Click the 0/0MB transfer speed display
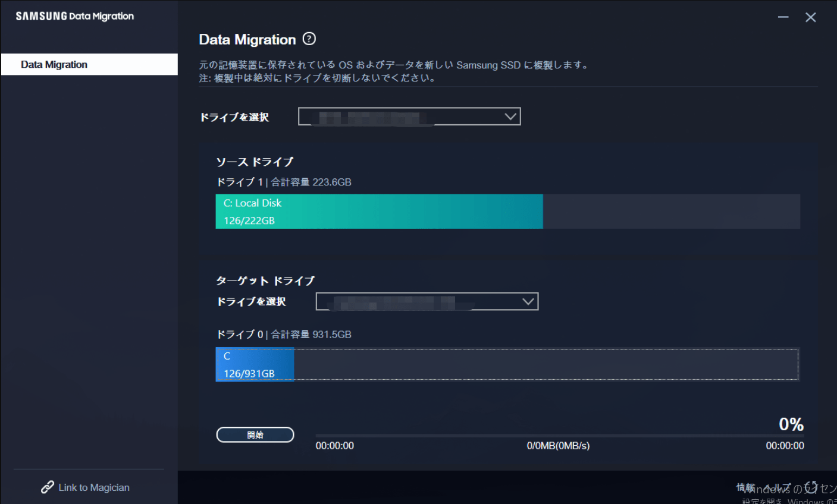 (557, 445)
